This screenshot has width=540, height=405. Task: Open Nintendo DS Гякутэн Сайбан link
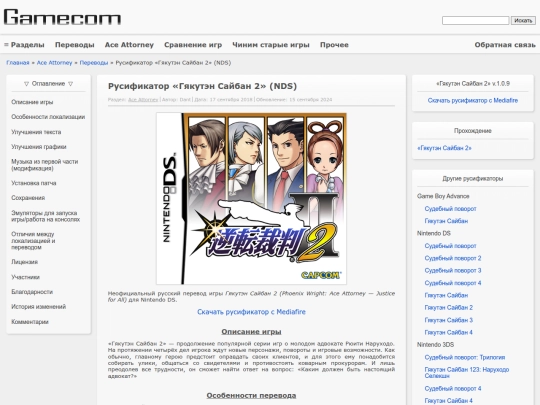446,295
